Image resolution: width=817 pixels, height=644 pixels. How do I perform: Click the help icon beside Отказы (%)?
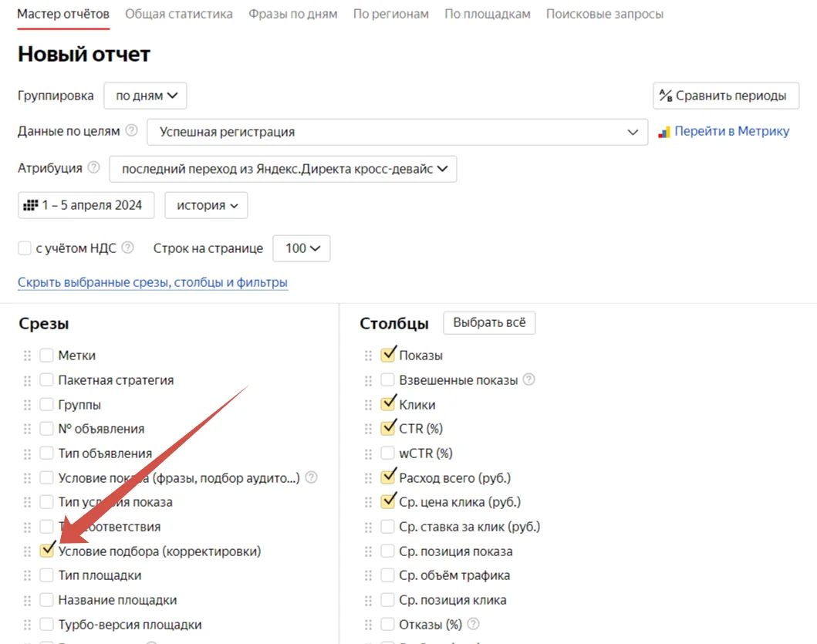[473, 623]
